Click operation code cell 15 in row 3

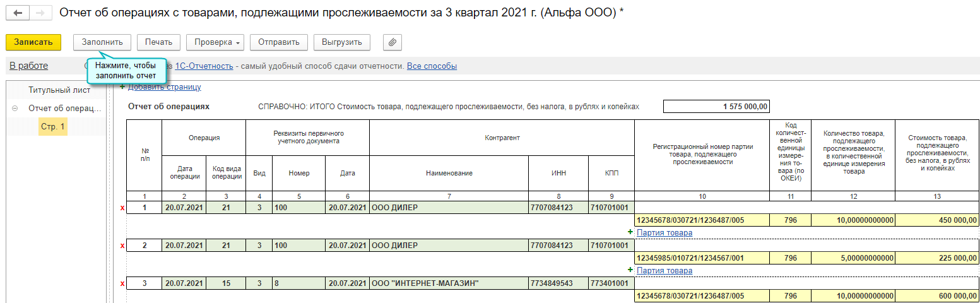[226, 283]
